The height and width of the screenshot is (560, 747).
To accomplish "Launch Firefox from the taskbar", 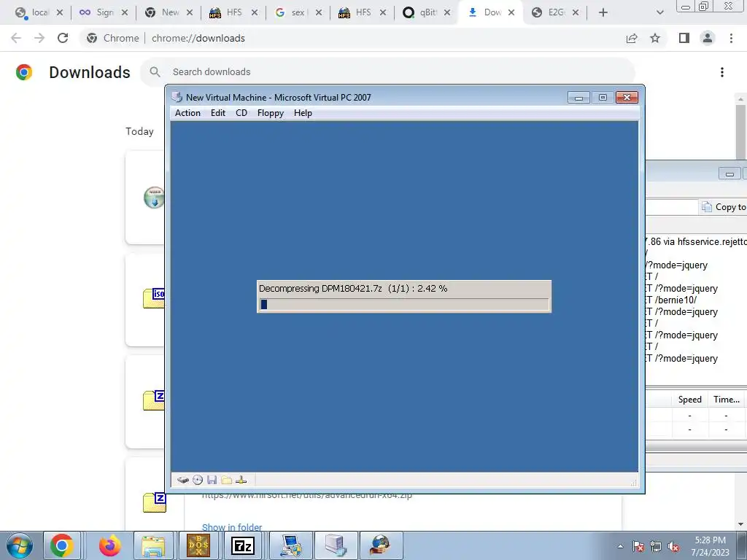I will coord(109,545).
